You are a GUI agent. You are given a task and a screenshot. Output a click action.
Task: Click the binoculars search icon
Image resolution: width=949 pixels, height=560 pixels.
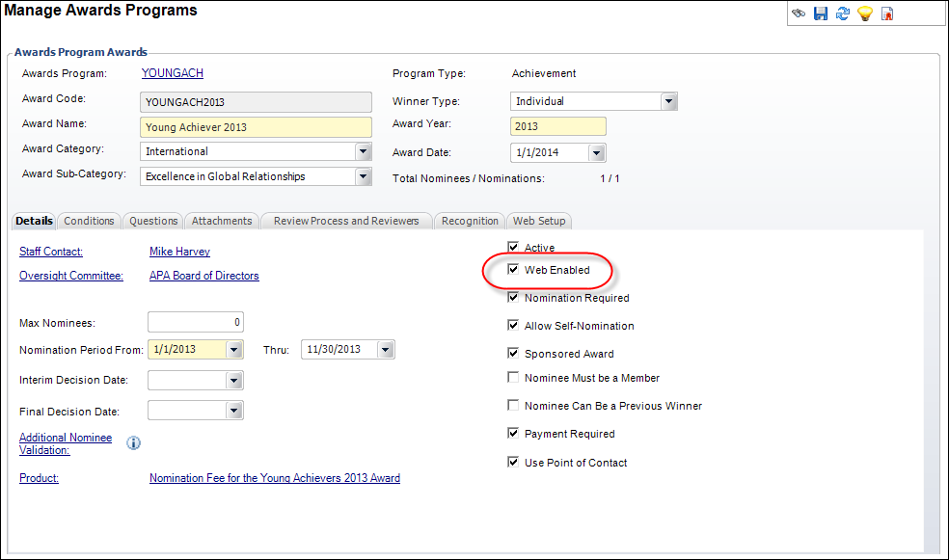tap(799, 13)
